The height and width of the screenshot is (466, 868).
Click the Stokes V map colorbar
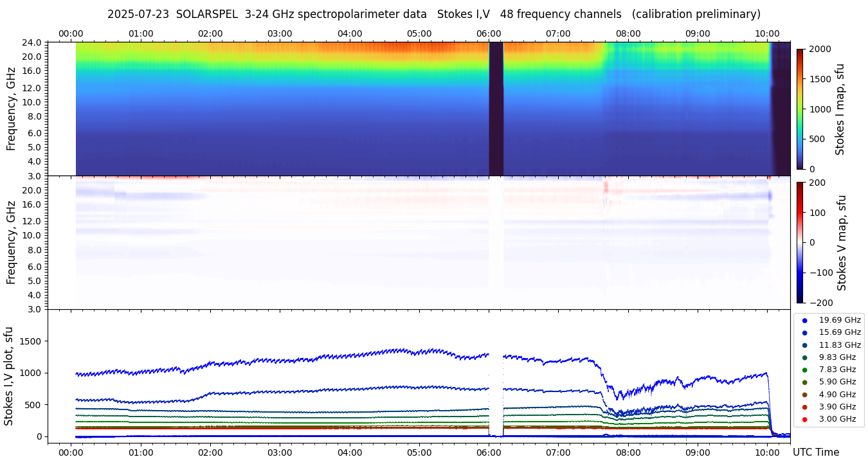(800, 242)
